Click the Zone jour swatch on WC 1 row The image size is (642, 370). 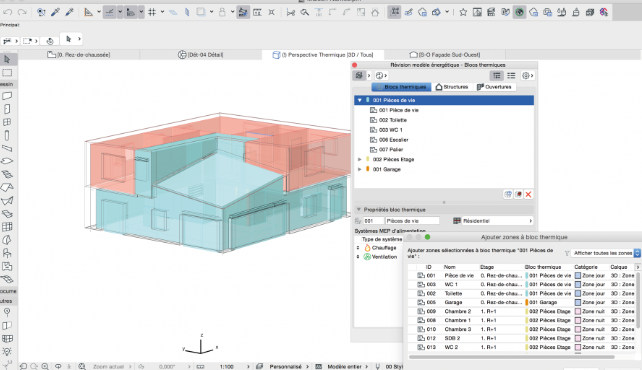578,284
